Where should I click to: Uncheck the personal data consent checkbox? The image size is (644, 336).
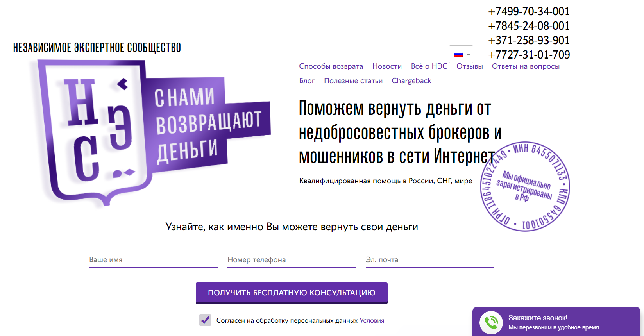point(205,320)
